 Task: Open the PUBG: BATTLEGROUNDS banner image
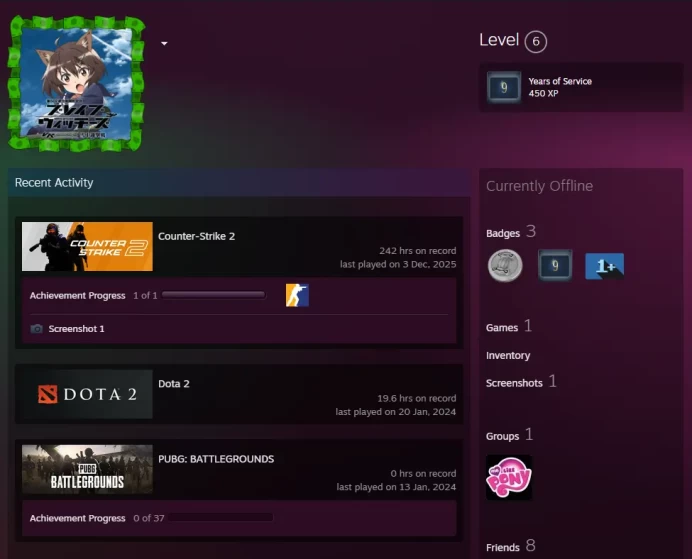click(87, 469)
